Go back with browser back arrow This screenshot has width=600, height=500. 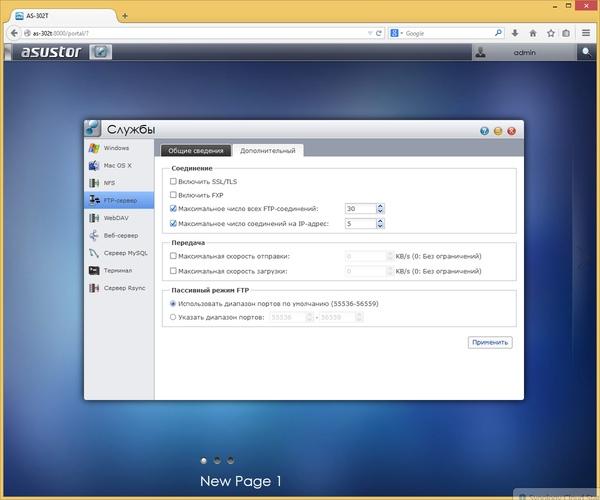tap(14, 33)
